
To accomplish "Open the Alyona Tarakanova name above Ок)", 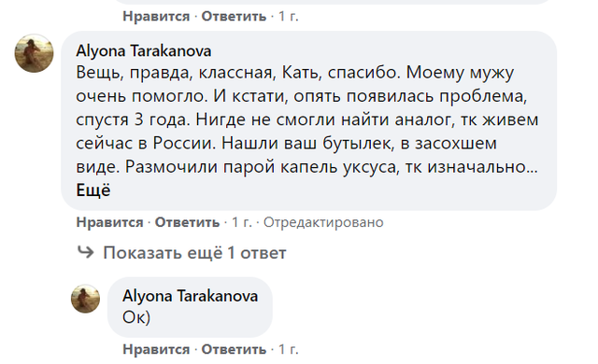I will tap(190, 296).
